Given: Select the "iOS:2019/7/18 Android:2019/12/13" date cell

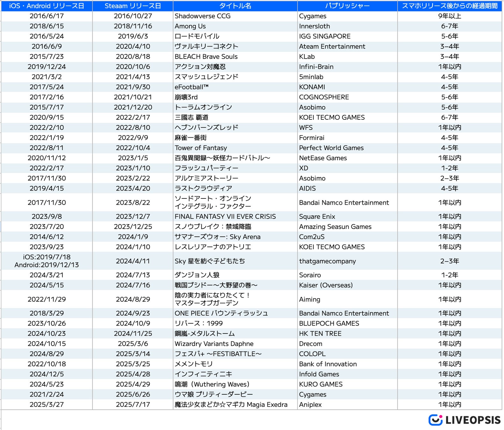Looking at the screenshot, I should [47, 261].
